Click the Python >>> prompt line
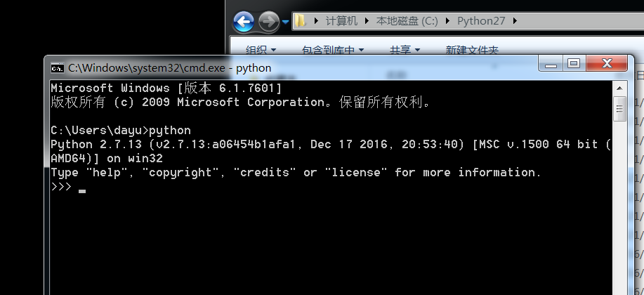Image resolution: width=644 pixels, height=295 pixels. click(x=68, y=187)
